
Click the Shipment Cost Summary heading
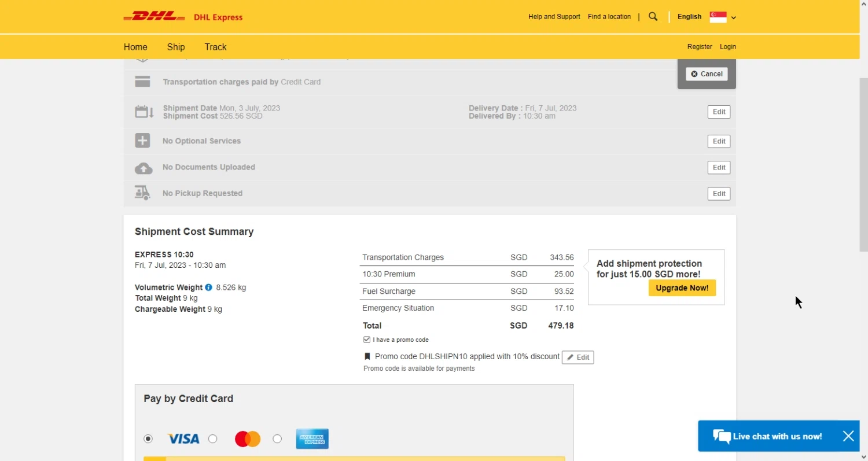click(x=194, y=232)
